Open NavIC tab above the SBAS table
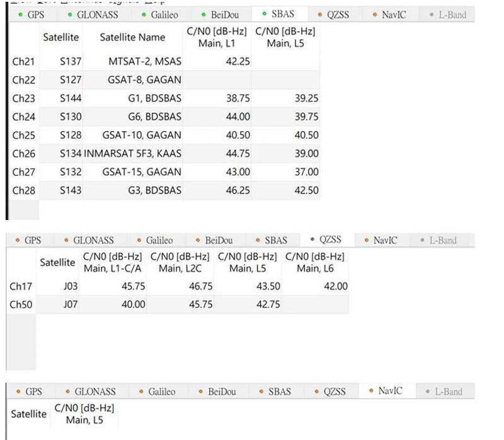This screenshot has width=504, height=440. click(x=390, y=14)
